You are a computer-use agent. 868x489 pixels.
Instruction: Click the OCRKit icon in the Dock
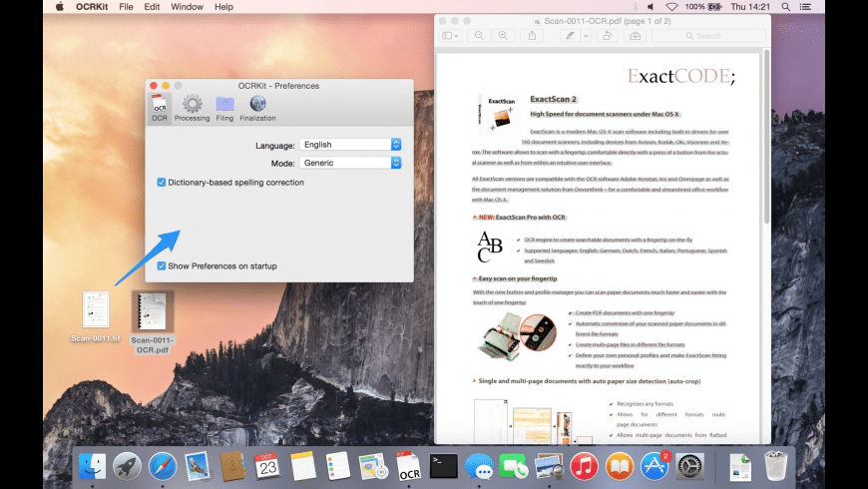(408, 466)
